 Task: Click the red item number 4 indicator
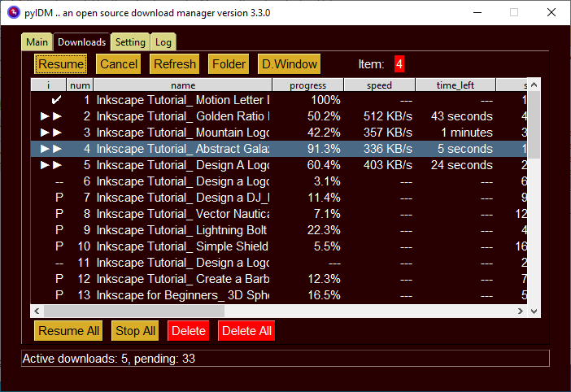coord(399,64)
